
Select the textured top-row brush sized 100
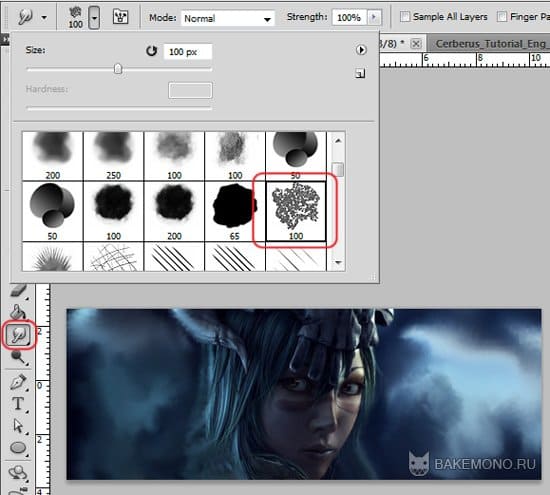[235, 156]
